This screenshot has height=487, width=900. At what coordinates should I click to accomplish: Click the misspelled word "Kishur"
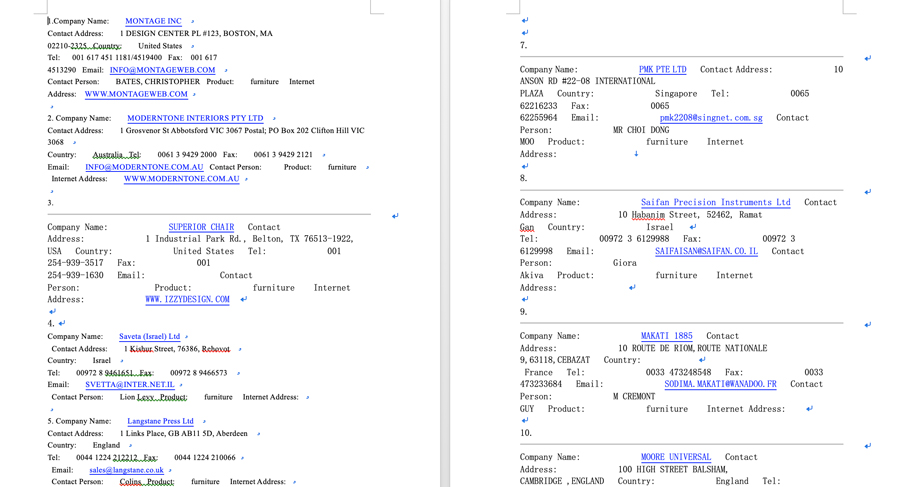tap(141, 349)
